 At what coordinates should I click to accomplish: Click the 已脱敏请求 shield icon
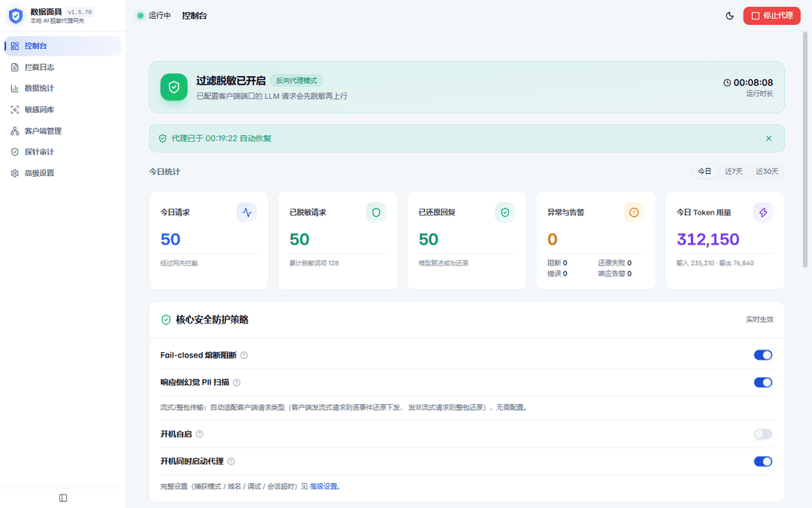(x=376, y=212)
